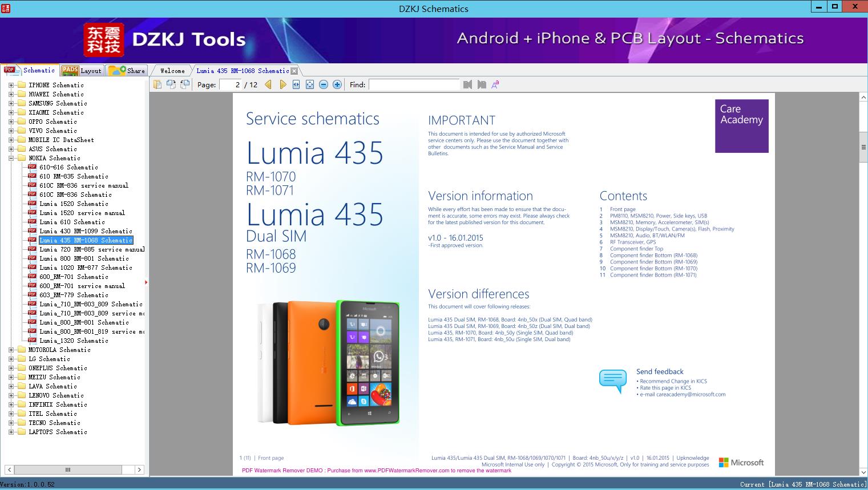Viewport: 868px width, 490px height.
Task: Find next match icon
Action: pyautogui.click(x=482, y=84)
